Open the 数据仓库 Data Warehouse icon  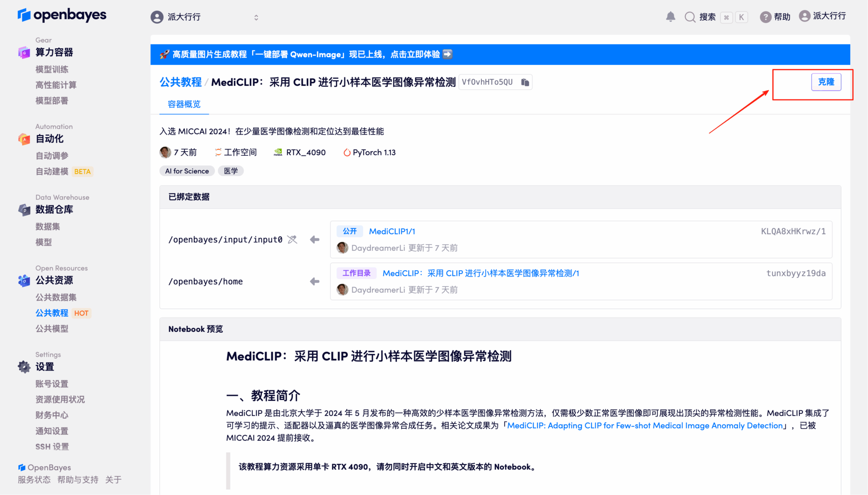[x=24, y=209]
